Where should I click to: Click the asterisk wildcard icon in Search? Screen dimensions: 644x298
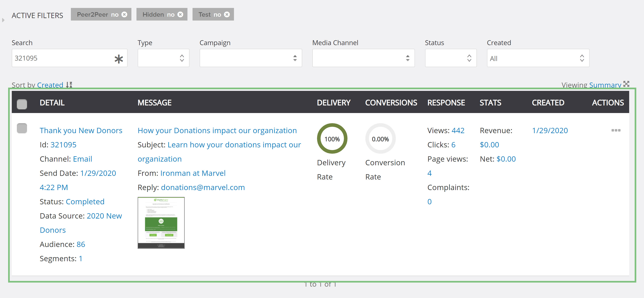coord(119,59)
